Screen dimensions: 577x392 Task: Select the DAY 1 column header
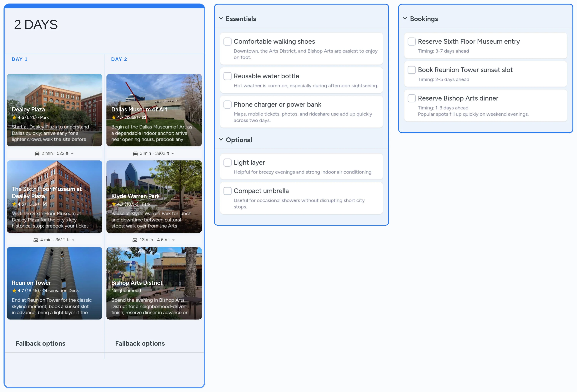pyautogui.click(x=20, y=59)
